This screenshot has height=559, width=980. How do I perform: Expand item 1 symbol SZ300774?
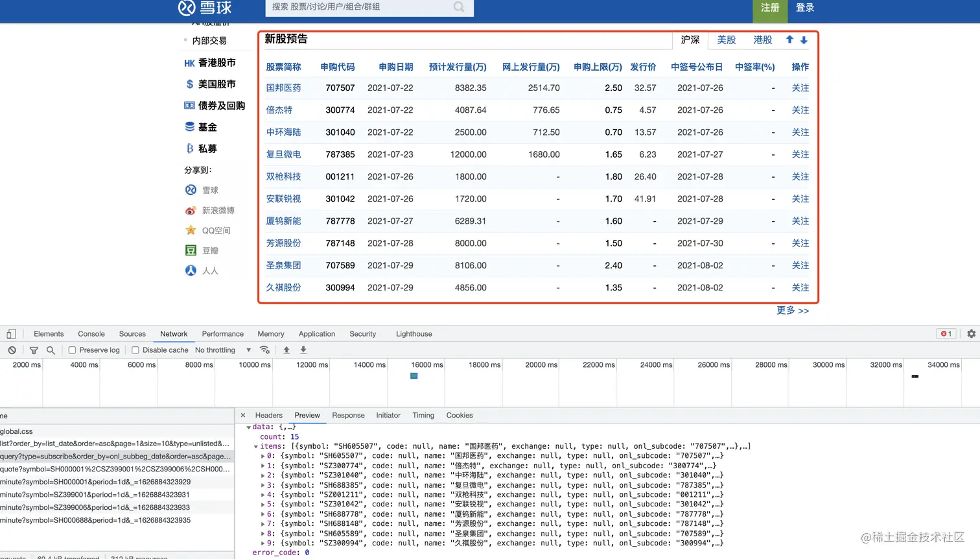point(262,466)
